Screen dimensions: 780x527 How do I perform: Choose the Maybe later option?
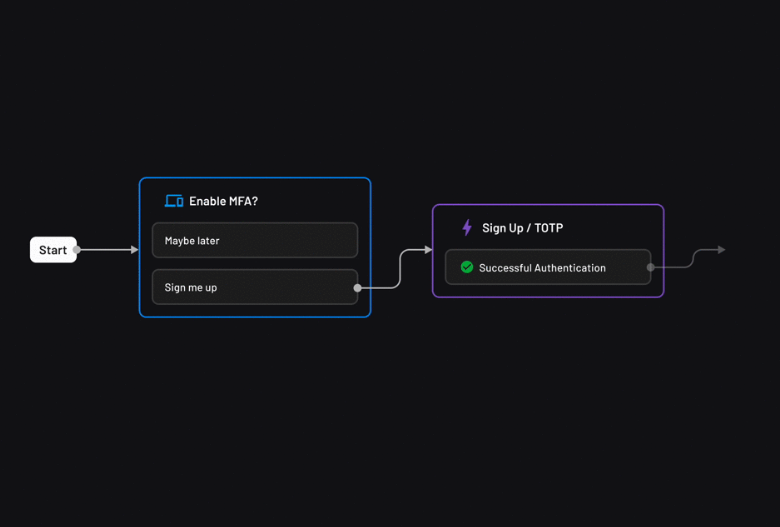point(254,240)
